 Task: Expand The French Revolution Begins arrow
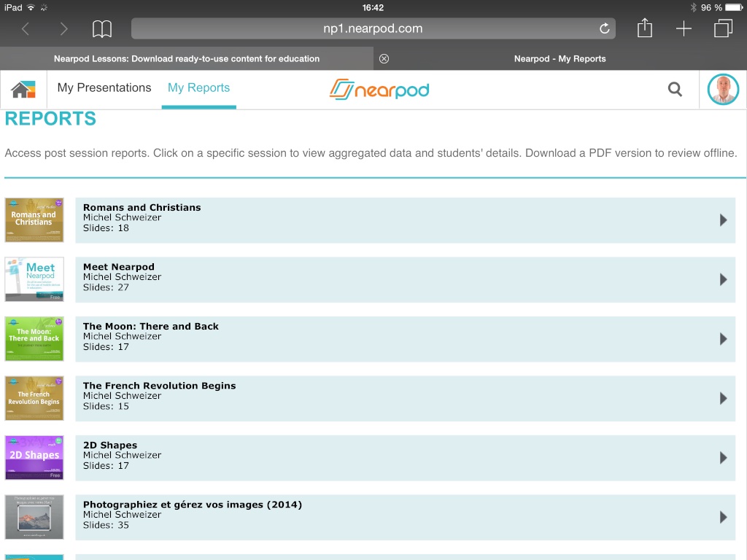723,398
